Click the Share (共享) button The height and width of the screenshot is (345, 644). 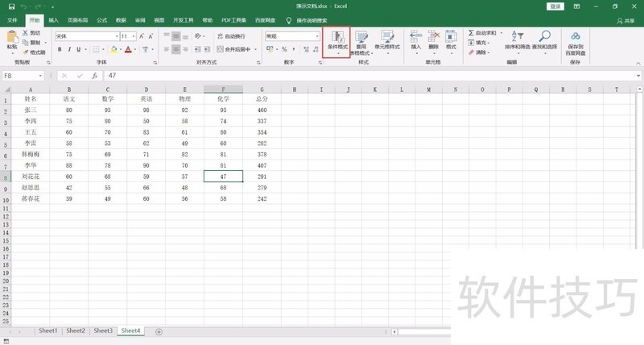pyautogui.click(x=626, y=20)
